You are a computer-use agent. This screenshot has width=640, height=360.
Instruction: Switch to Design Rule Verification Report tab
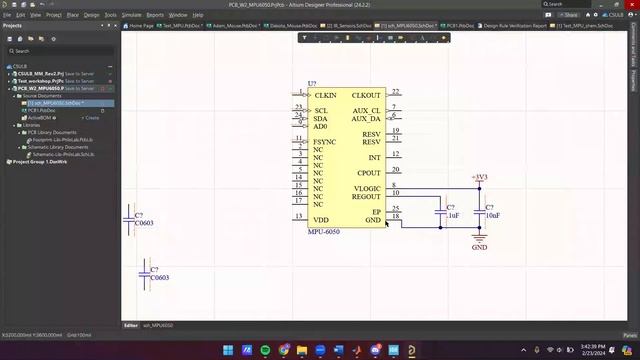(x=512, y=26)
